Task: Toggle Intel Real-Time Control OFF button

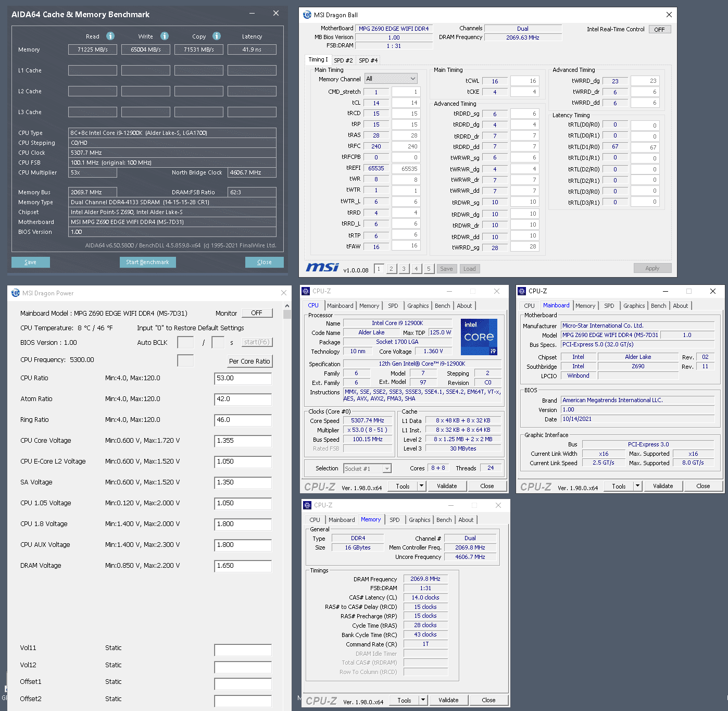Action: point(659,29)
